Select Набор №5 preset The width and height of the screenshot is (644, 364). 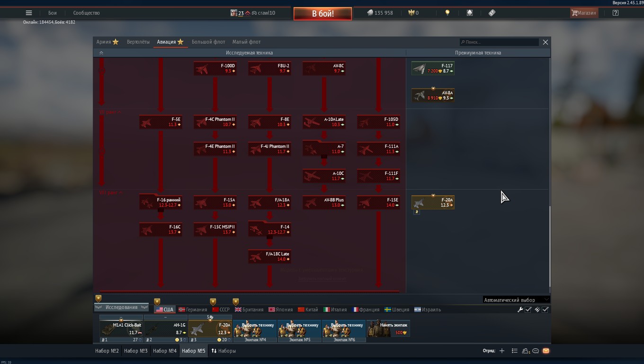pos(194,351)
